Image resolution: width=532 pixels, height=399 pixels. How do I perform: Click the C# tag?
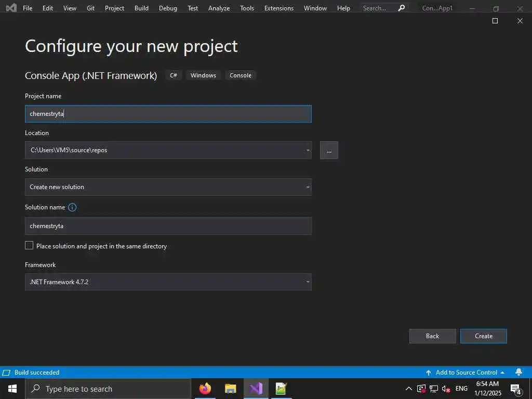point(174,75)
